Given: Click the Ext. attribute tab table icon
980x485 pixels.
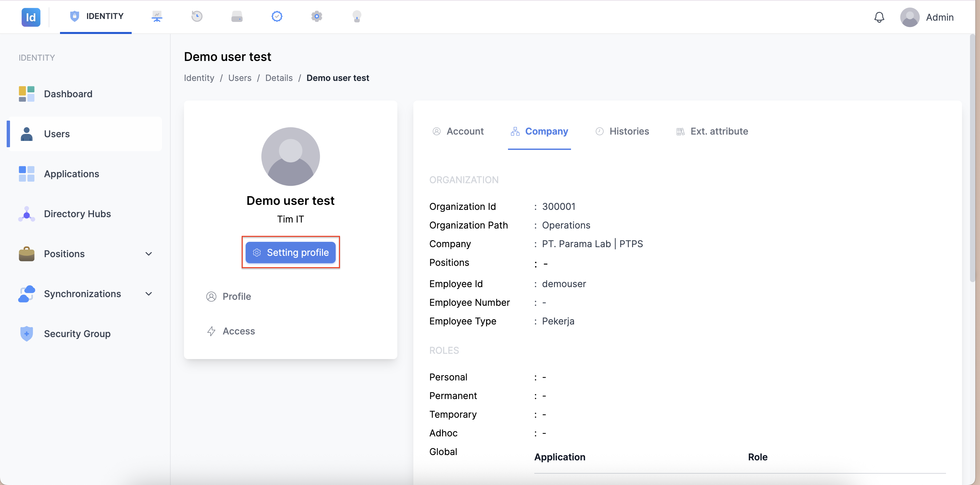Looking at the screenshot, I should coord(680,132).
